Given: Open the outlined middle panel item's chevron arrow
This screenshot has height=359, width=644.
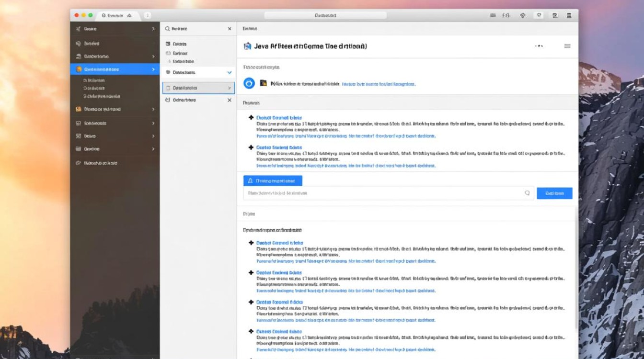Looking at the screenshot, I should click(229, 88).
